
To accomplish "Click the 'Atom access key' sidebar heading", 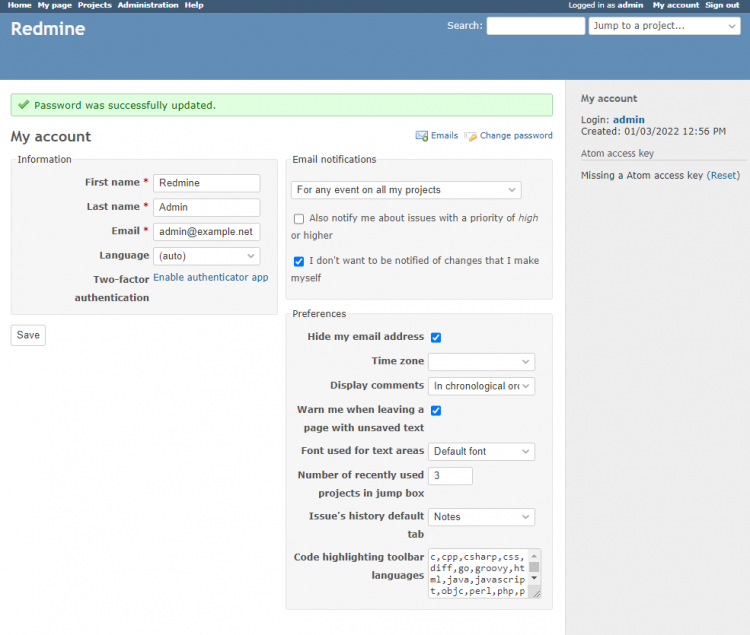I will 617,153.
